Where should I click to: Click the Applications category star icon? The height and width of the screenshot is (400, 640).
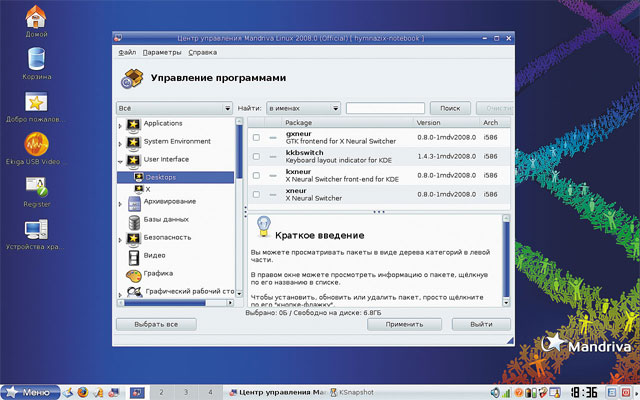click(x=133, y=124)
